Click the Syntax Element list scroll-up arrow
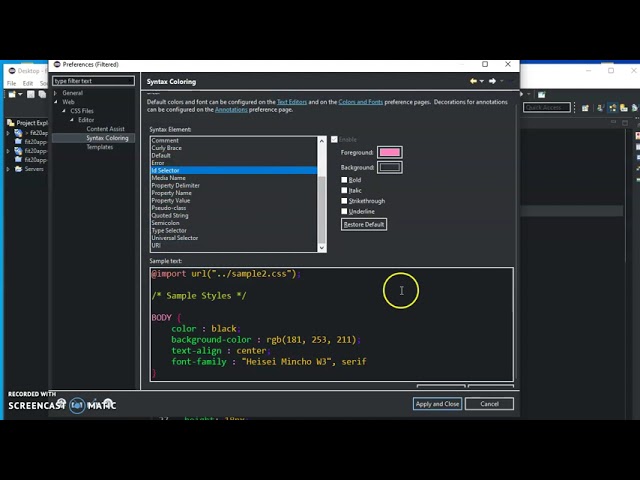Viewport: 640px width, 480px height. [x=322, y=141]
